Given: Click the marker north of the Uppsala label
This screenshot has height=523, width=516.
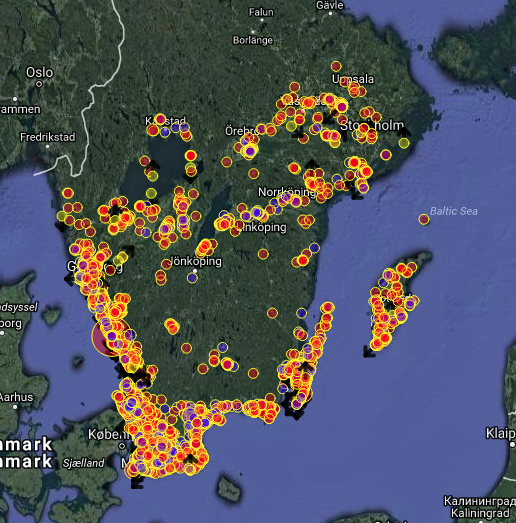Looking at the screenshot, I should [x=336, y=66].
